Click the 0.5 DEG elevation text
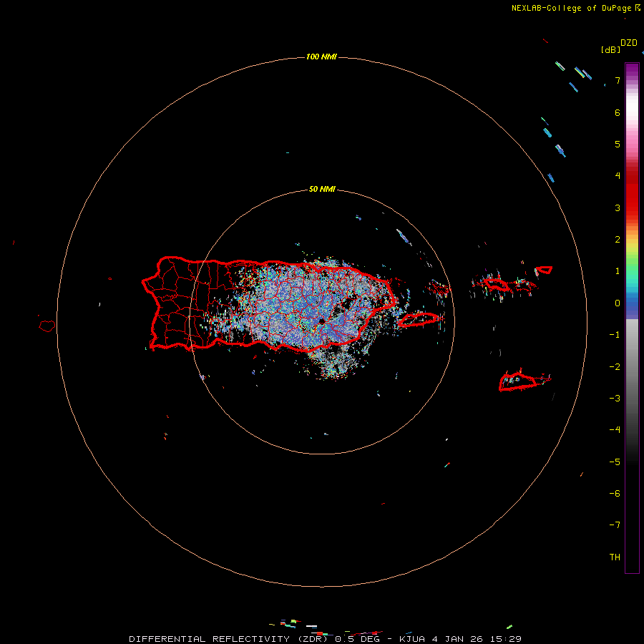644x644 pixels. (357, 639)
